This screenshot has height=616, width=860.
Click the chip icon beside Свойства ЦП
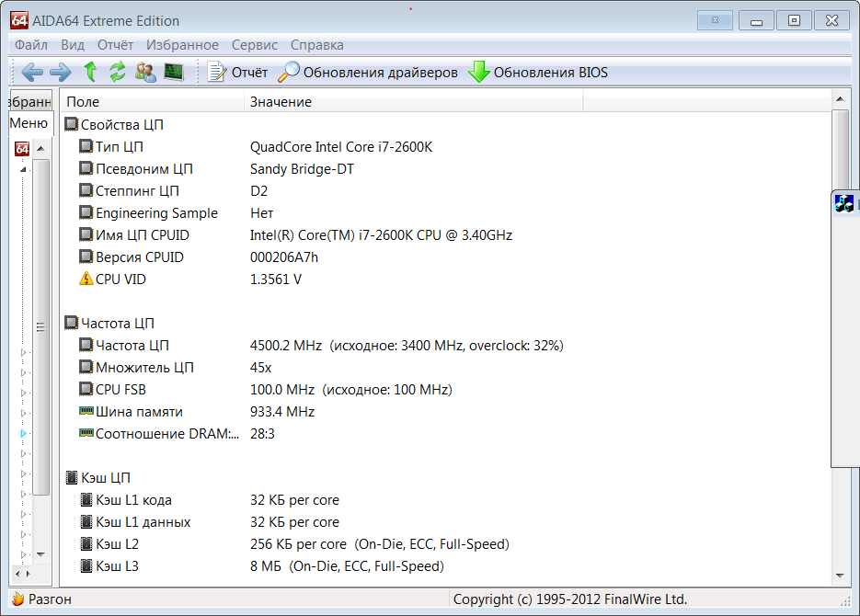[72, 124]
